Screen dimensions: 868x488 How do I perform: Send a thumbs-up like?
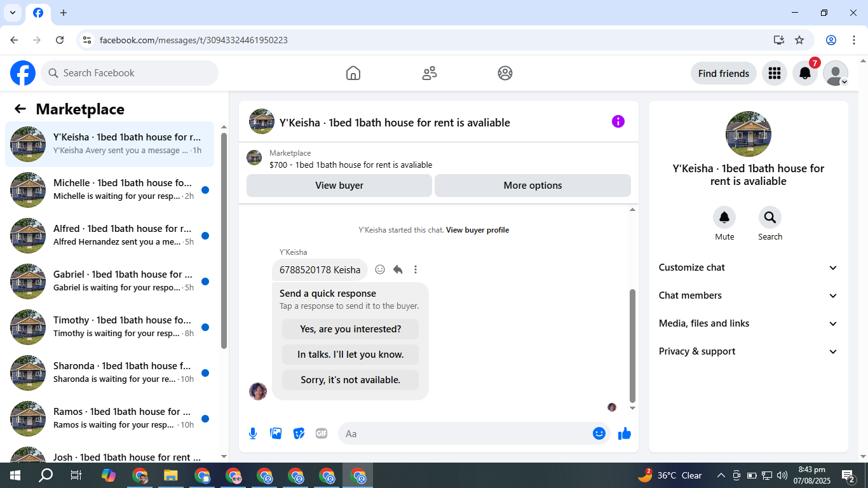click(x=625, y=433)
